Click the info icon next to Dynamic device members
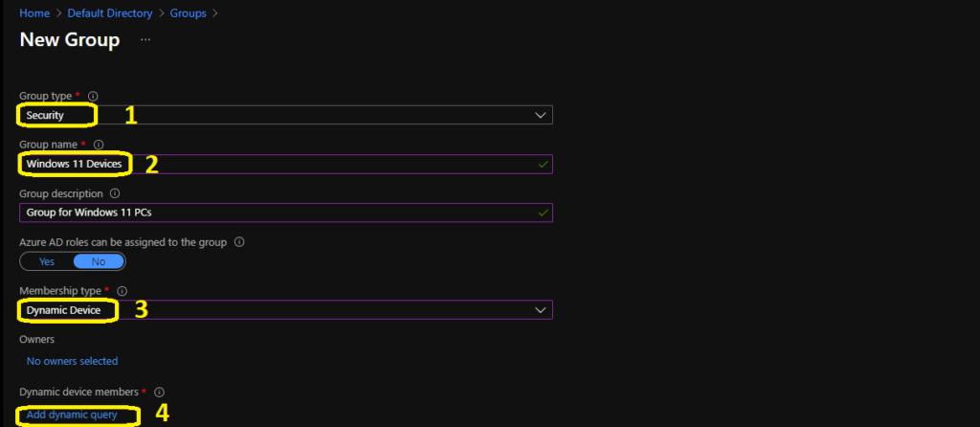 [x=159, y=392]
